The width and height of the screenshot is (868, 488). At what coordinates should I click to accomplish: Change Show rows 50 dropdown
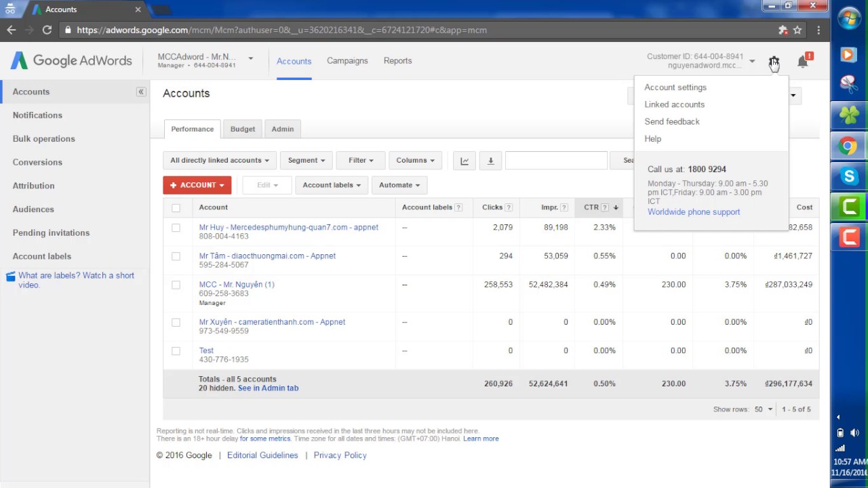coord(763,409)
